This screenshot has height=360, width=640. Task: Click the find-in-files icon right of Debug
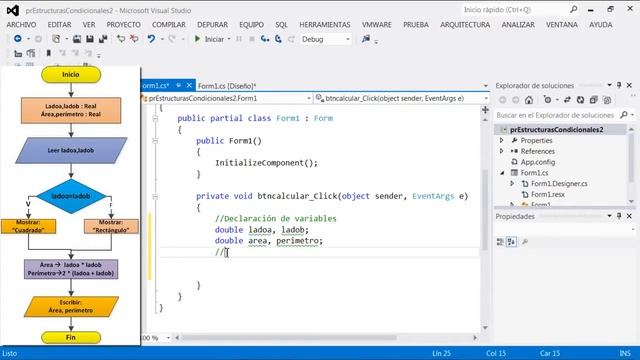(366, 39)
